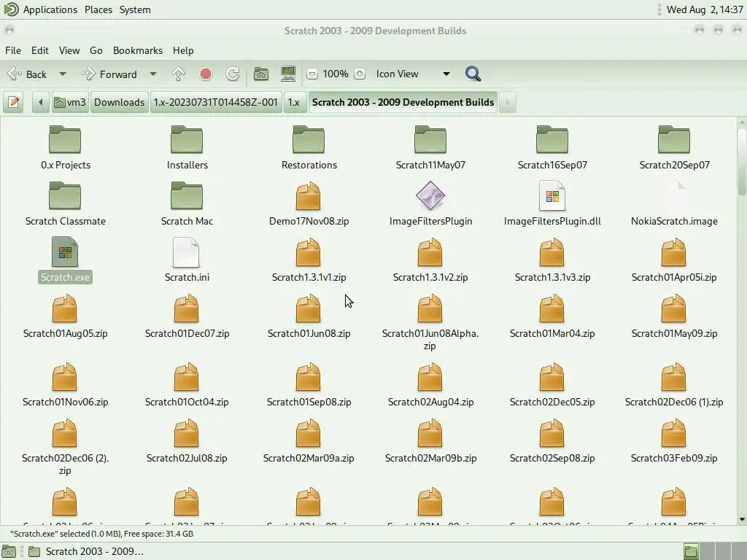This screenshot has width=747, height=560.
Task: Select Scratch01Mar04.zip archive
Action: pyautogui.click(x=552, y=316)
